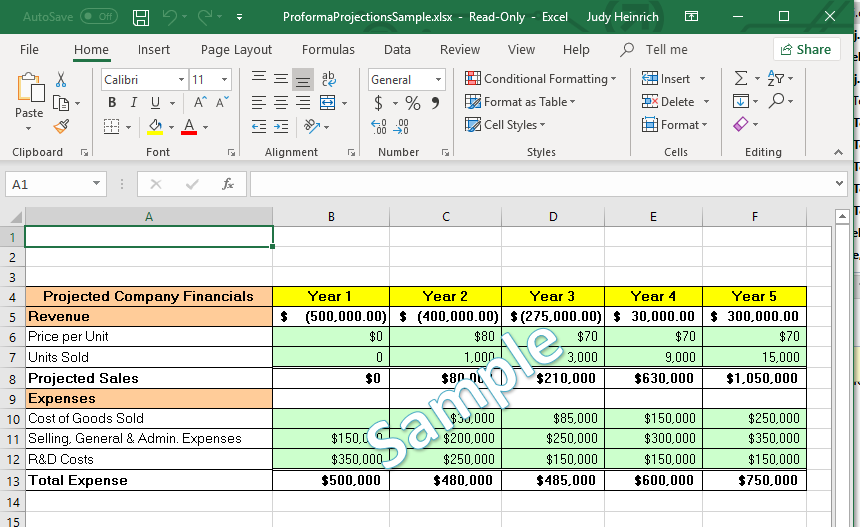Click the Merge & Center icon
Image resolution: width=860 pixels, height=527 pixels.
[327, 103]
